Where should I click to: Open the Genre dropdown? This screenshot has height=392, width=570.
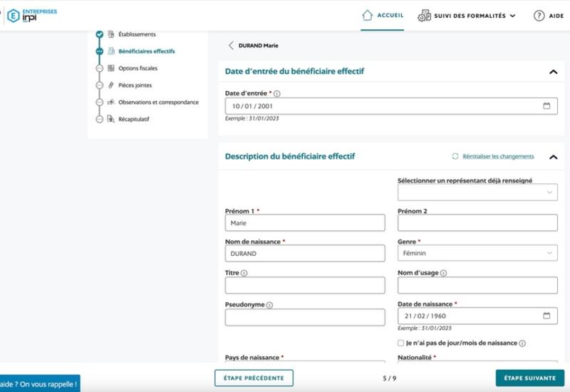477,254
